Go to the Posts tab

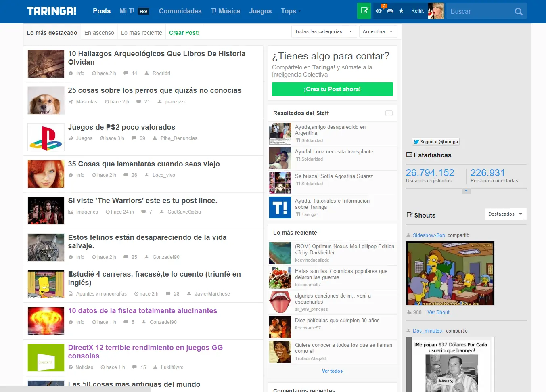click(102, 11)
